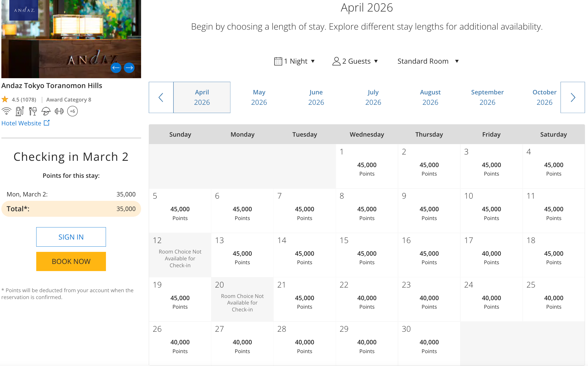The image size is (588, 366).
Task: Open the 1 Night stay length dropdown
Action: pos(295,61)
